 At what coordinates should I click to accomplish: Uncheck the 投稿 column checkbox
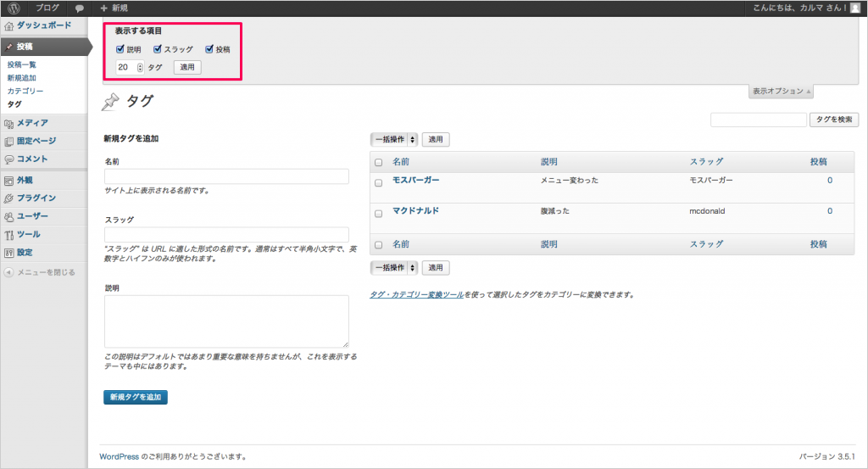tap(209, 48)
